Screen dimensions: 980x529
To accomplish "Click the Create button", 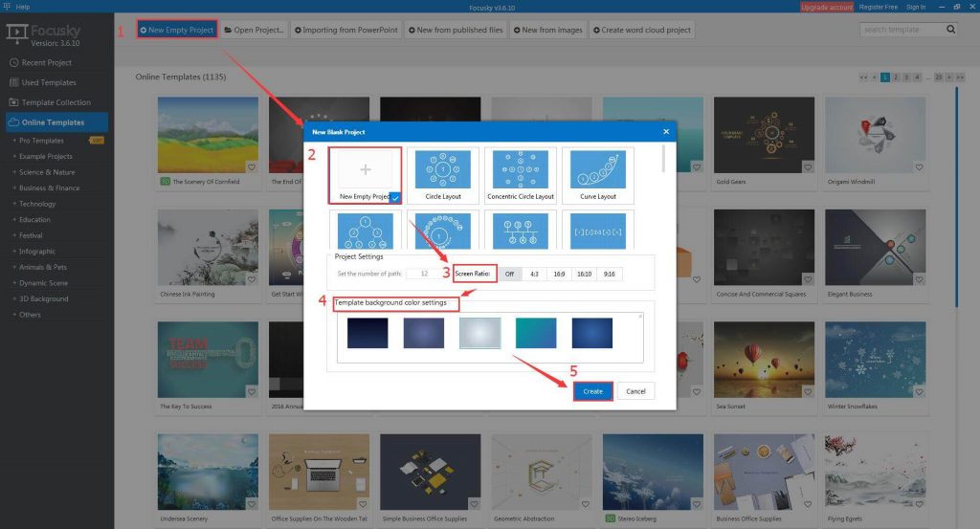I will [592, 391].
